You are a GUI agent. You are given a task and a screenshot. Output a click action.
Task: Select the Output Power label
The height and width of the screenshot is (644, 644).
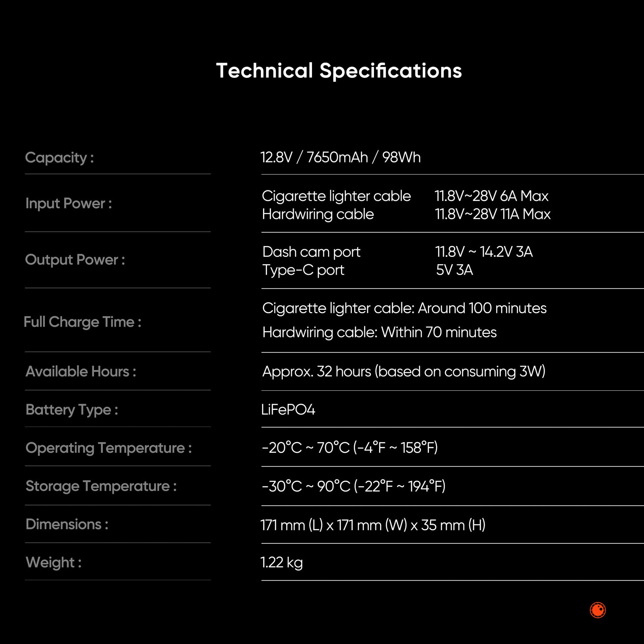tap(75, 260)
